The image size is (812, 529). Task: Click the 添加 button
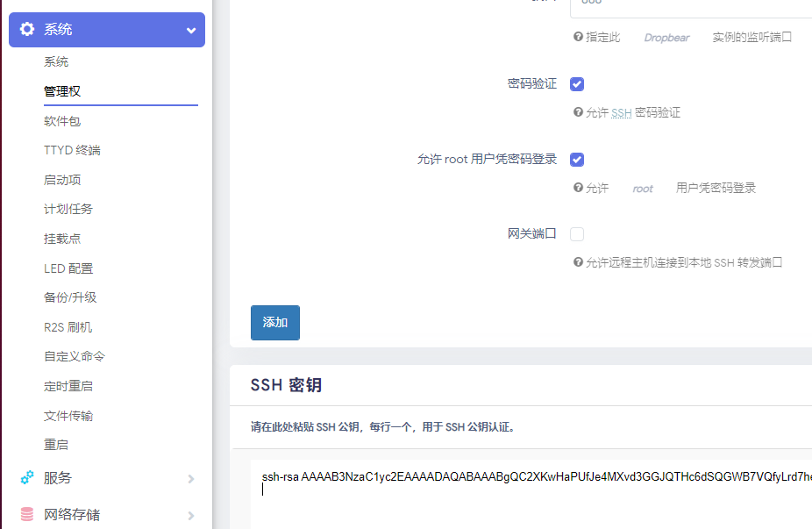274,322
